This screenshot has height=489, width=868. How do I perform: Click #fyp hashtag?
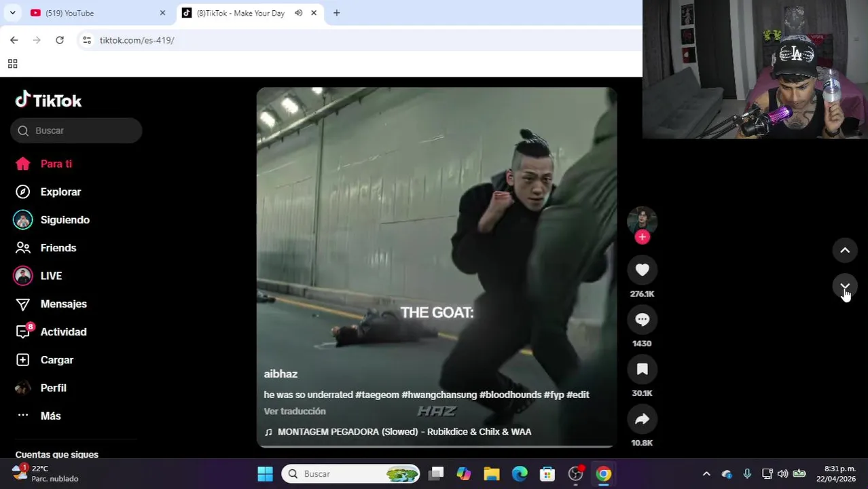click(x=554, y=395)
